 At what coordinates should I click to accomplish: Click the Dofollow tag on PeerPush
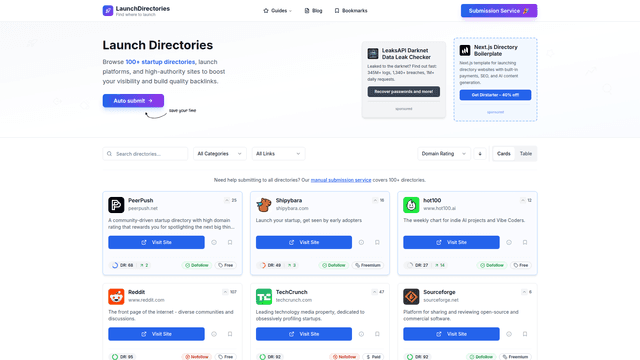point(197,265)
